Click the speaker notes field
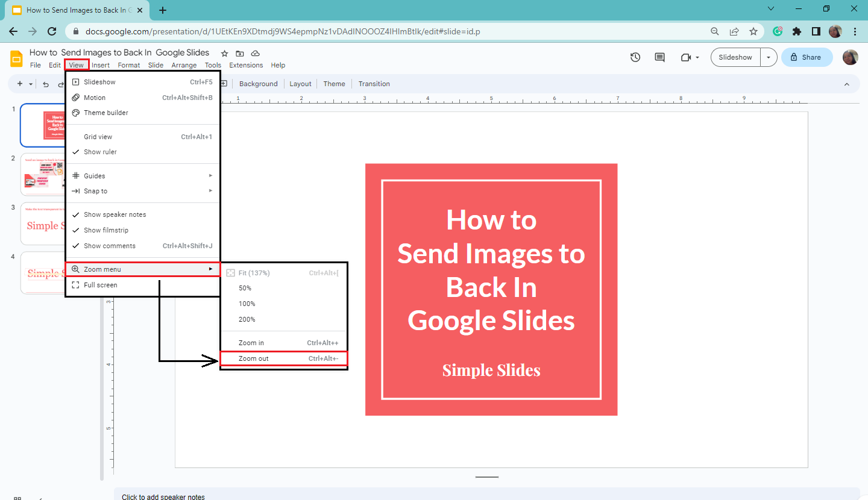Image resolution: width=868 pixels, height=500 pixels. pos(487,495)
